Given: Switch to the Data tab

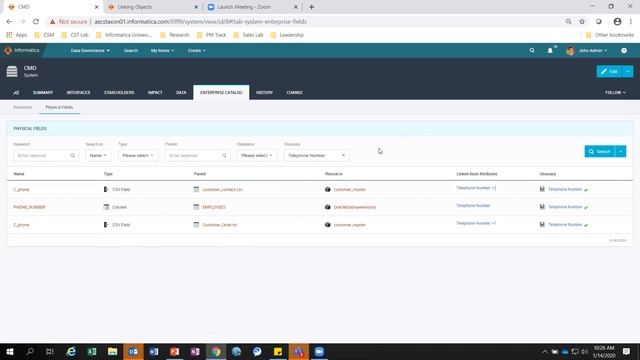Looking at the screenshot, I should click(x=181, y=93).
